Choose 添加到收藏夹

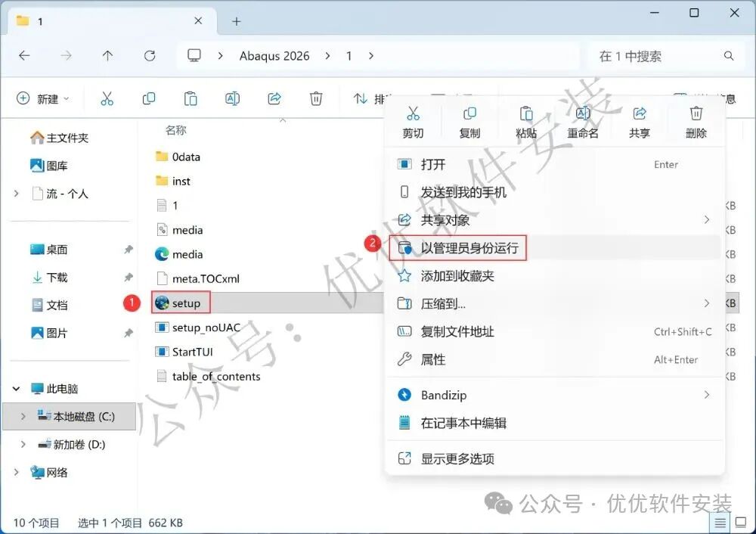[554, 276]
